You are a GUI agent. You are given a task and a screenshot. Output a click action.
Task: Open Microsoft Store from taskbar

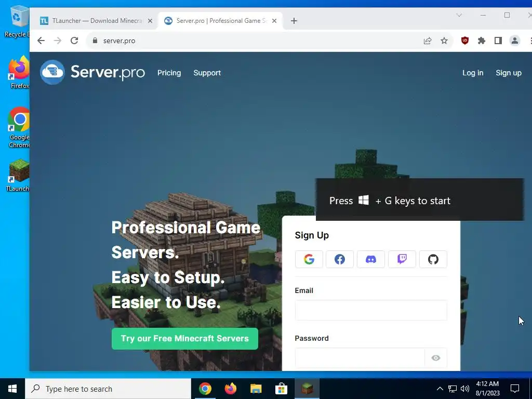click(281, 389)
